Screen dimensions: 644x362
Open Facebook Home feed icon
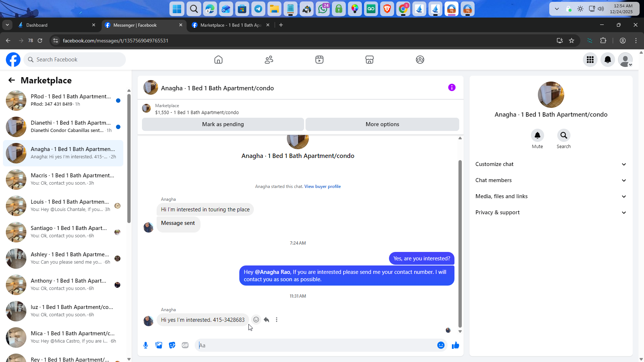click(218, 60)
